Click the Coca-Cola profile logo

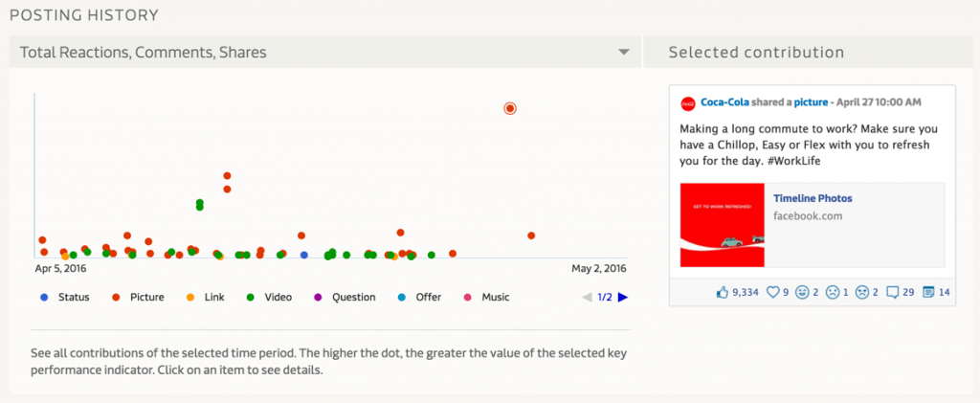coord(687,103)
